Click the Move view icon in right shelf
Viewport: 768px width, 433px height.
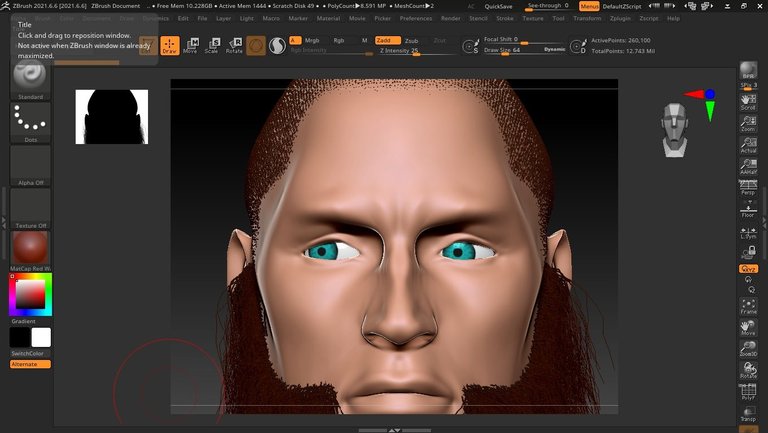(748, 327)
